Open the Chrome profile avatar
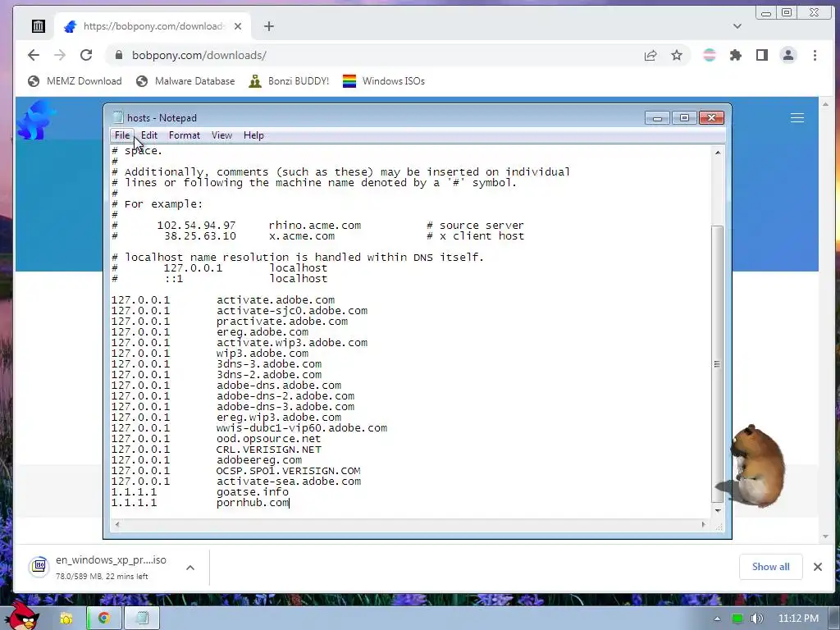 (788, 55)
